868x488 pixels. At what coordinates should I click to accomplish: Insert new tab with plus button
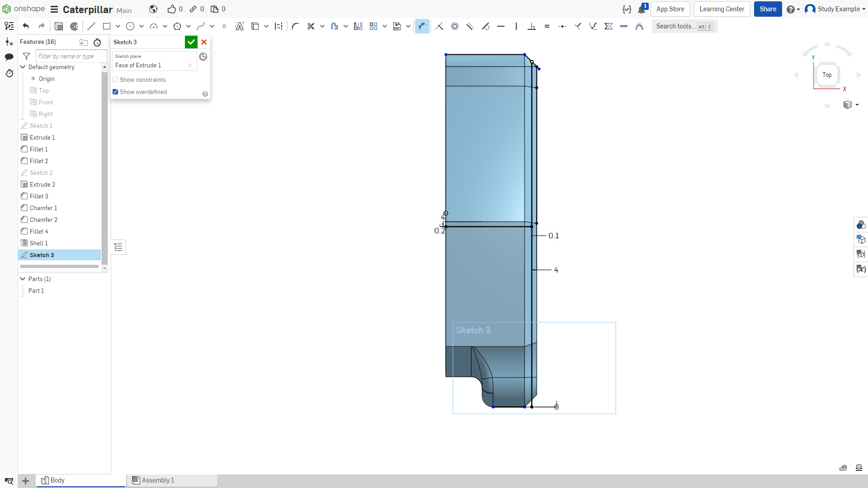coord(26,481)
